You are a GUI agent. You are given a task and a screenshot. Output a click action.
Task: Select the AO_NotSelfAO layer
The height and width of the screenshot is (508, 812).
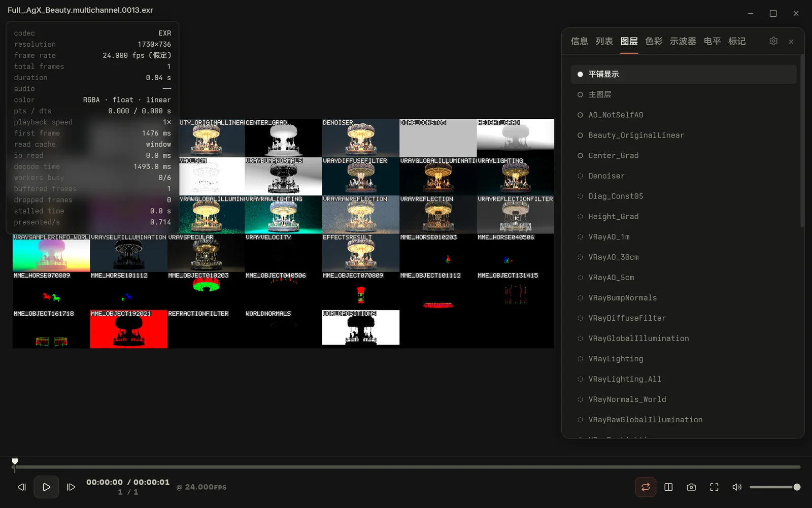click(x=684, y=115)
